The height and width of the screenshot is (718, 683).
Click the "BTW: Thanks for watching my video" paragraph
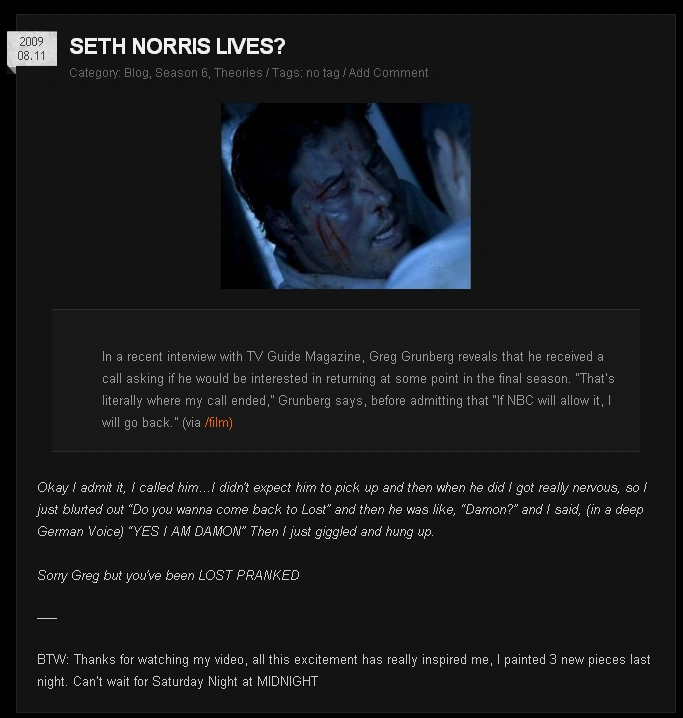click(x=344, y=670)
